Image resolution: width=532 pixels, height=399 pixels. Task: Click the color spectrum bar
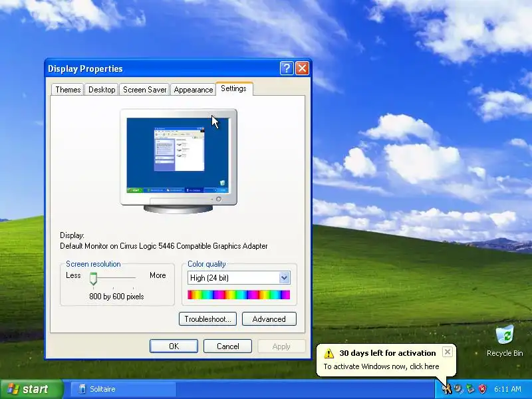[239, 295]
